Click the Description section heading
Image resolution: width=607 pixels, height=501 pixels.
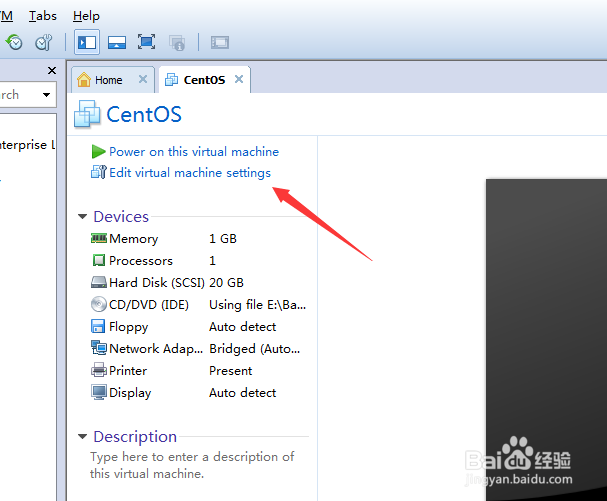point(135,437)
